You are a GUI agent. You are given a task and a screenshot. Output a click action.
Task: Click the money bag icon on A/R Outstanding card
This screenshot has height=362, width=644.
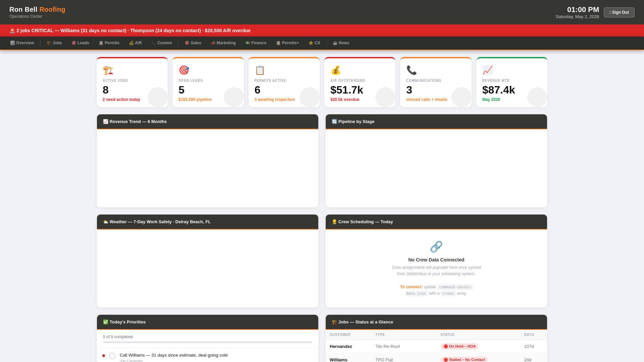336,70
